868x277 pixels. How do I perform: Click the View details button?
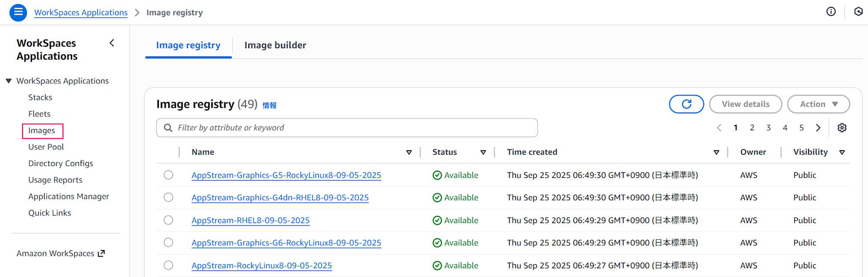click(x=746, y=104)
